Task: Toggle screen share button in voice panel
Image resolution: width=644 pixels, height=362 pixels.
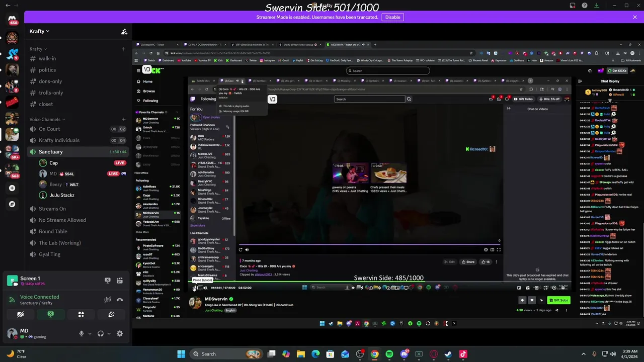Action: tap(50, 314)
